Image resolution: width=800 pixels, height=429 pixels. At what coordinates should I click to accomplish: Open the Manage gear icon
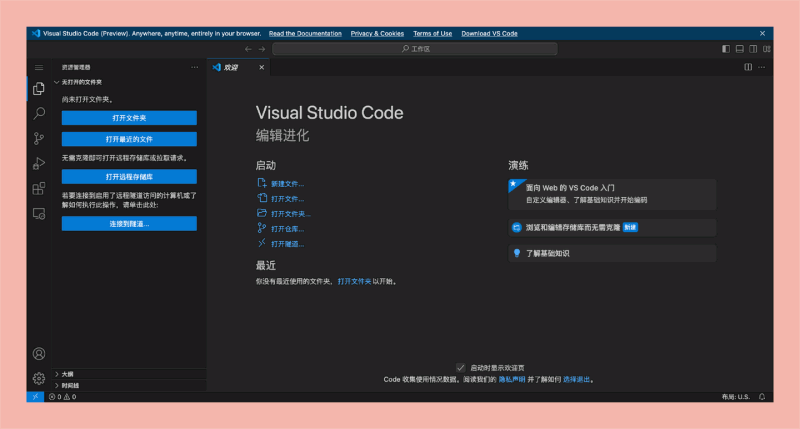tap(39, 378)
